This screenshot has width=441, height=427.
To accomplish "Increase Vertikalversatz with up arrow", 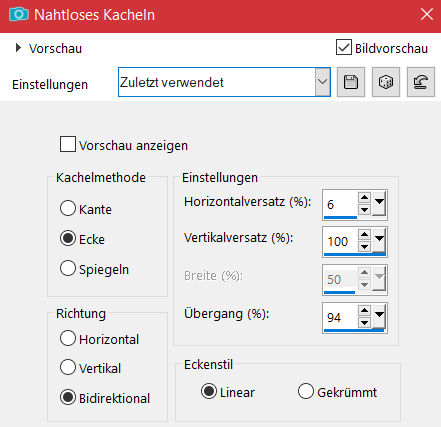I will [364, 235].
